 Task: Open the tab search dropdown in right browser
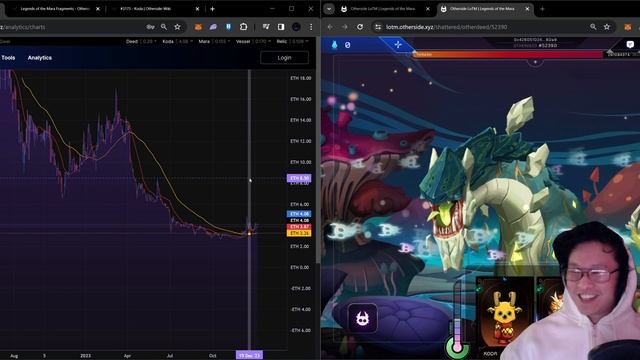click(329, 9)
